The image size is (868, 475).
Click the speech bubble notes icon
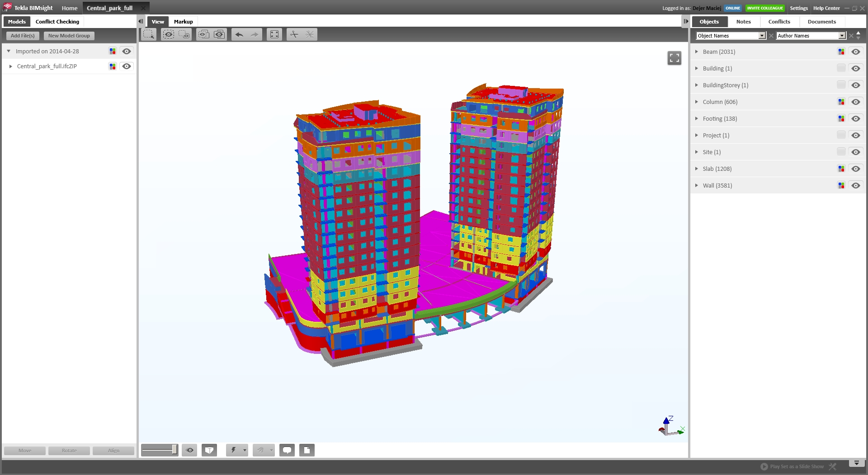click(287, 450)
